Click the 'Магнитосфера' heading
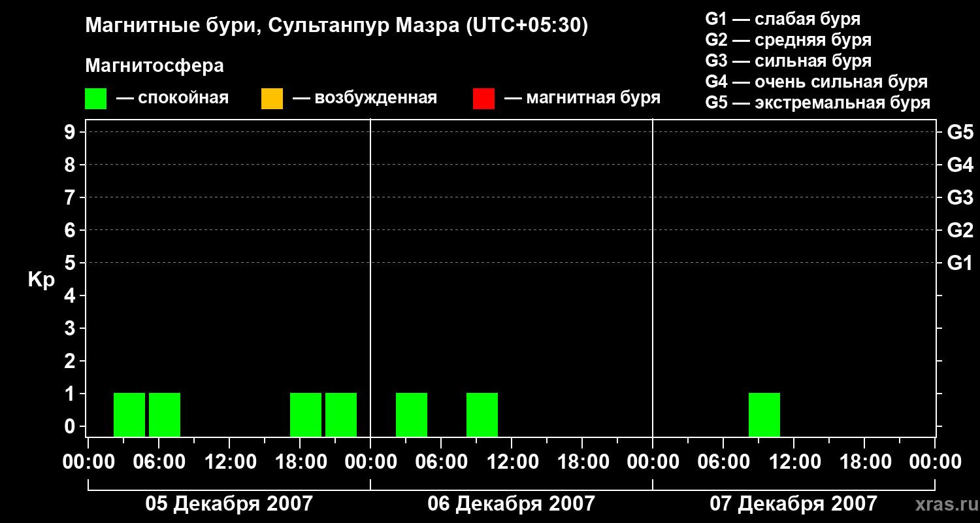The width and height of the screenshot is (980, 523). [x=154, y=66]
